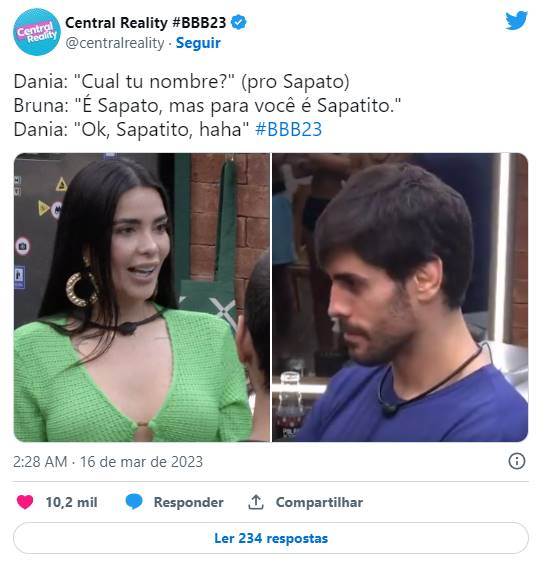
Task: Click the reply speech bubble icon
Action: (134, 502)
